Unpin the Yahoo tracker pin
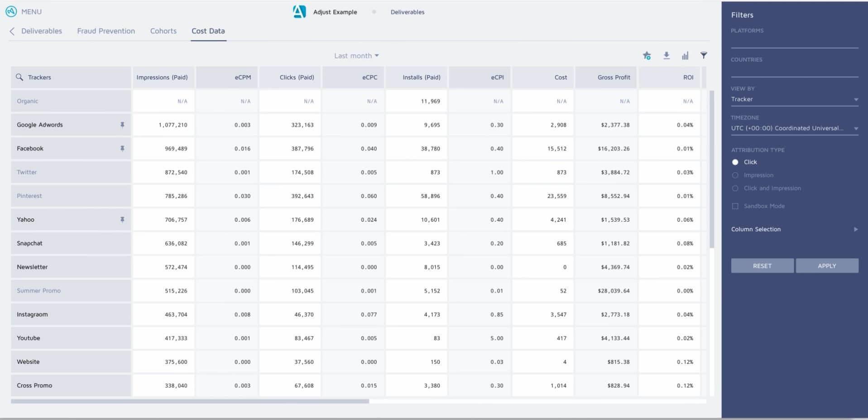Image resolution: width=868 pixels, height=420 pixels. [122, 219]
